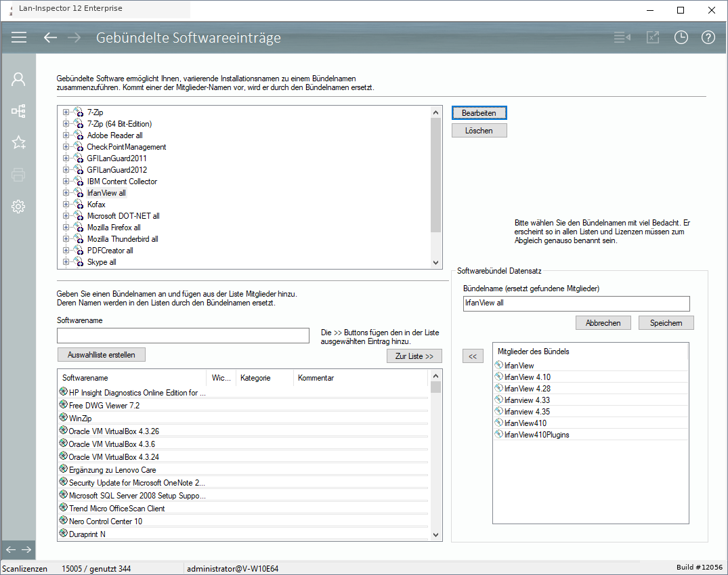Click the icon beside Duraprint N
This screenshot has height=575, width=728.
[x=64, y=533]
